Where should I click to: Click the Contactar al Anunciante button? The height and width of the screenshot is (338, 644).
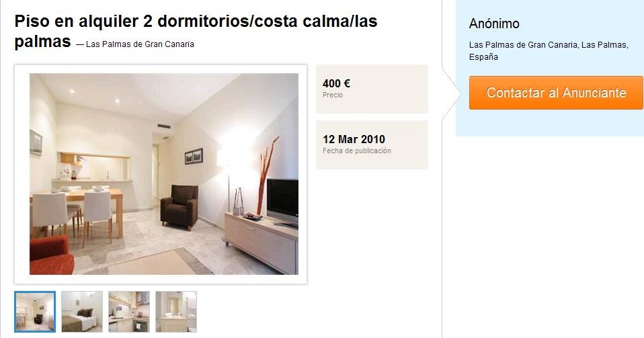556,93
